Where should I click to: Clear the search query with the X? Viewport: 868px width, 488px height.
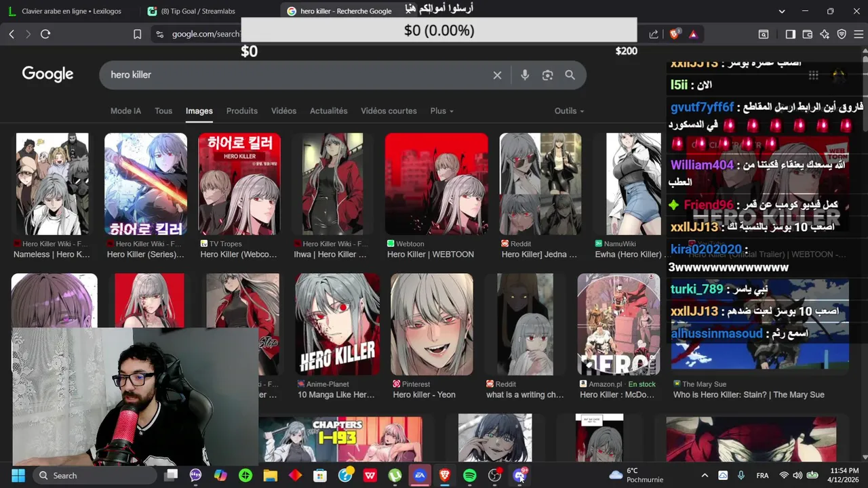pyautogui.click(x=497, y=75)
